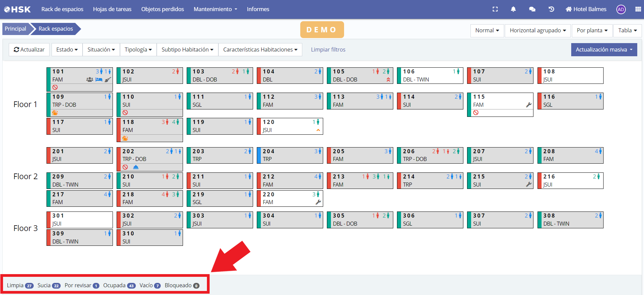Open history clock icon in header

[551, 9]
